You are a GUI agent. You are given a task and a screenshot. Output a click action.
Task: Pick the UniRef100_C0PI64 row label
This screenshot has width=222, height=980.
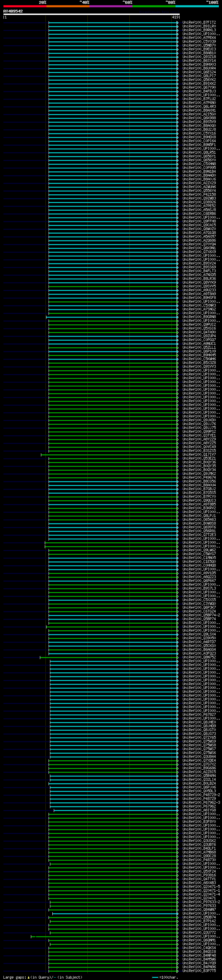click(x=199, y=141)
